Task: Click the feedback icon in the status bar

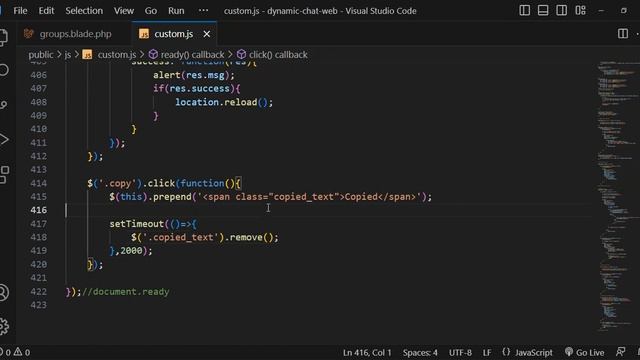Action: (x=620, y=352)
